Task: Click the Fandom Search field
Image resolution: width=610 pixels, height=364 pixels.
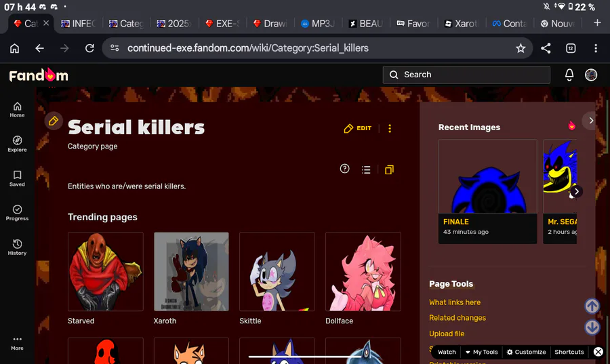Action: click(x=466, y=75)
